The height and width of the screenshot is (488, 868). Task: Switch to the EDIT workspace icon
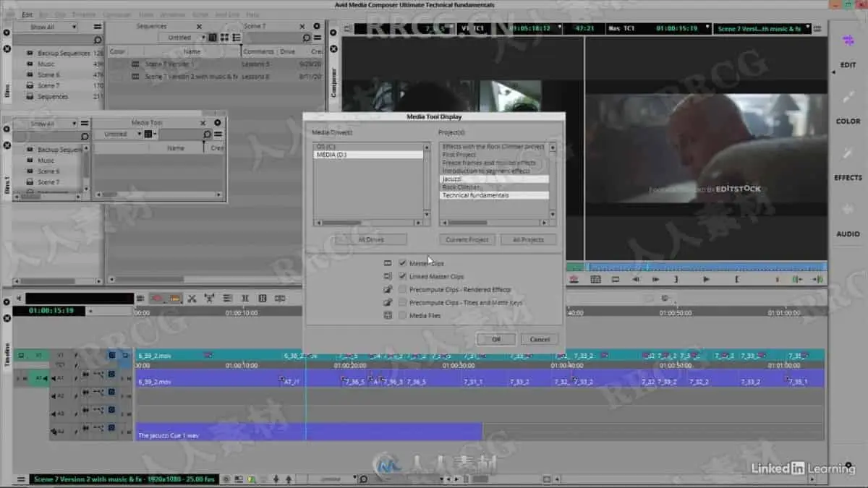coord(848,42)
